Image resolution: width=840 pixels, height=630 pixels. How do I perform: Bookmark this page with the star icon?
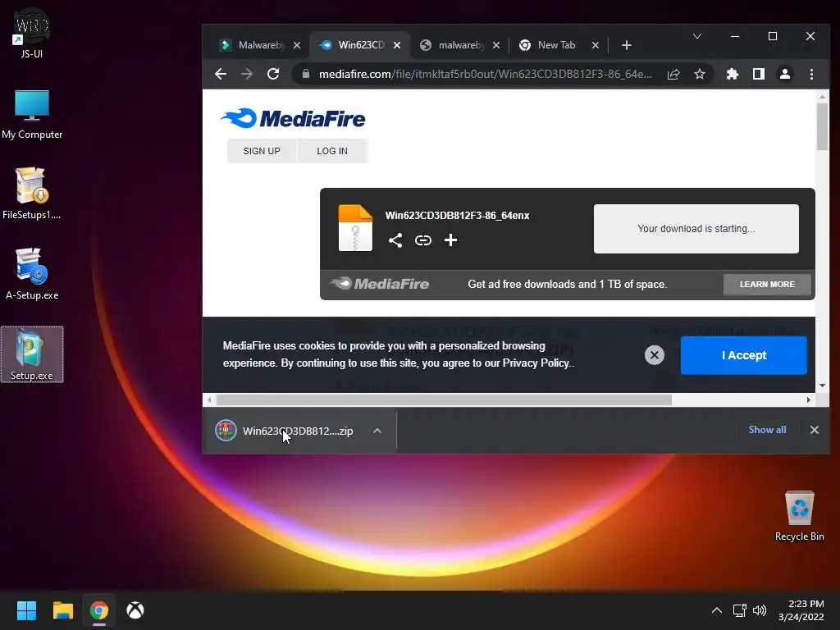tap(700, 74)
